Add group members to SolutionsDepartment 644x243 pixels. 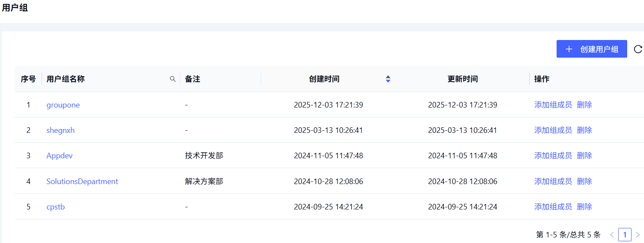553,181
